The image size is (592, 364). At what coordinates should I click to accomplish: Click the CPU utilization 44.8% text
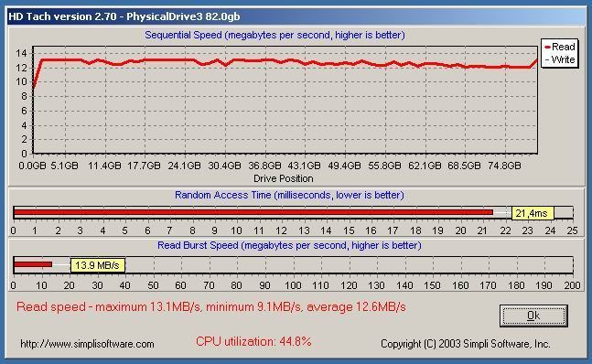[253, 342]
